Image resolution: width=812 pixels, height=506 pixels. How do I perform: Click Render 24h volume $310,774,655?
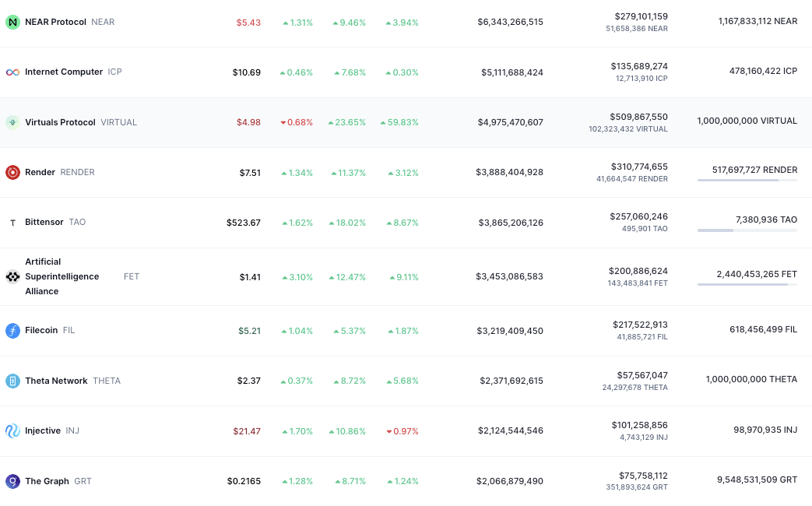click(x=639, y=167)
